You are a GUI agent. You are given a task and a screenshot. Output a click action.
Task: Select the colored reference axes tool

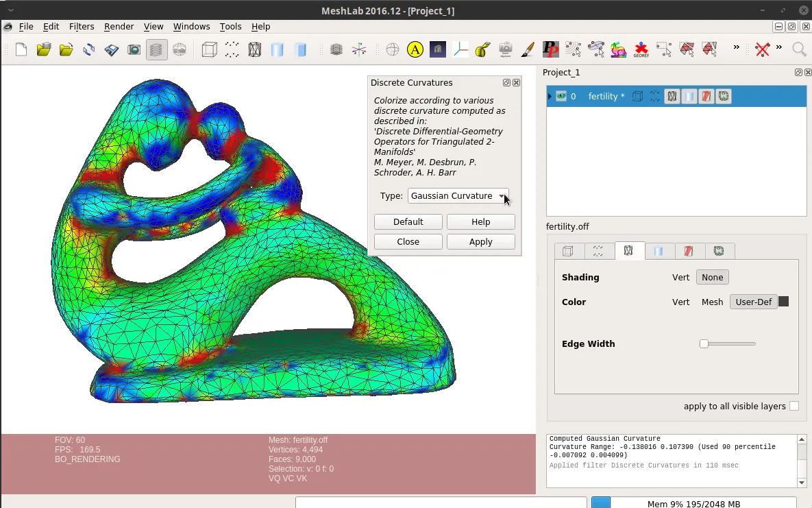coord(460,50)
